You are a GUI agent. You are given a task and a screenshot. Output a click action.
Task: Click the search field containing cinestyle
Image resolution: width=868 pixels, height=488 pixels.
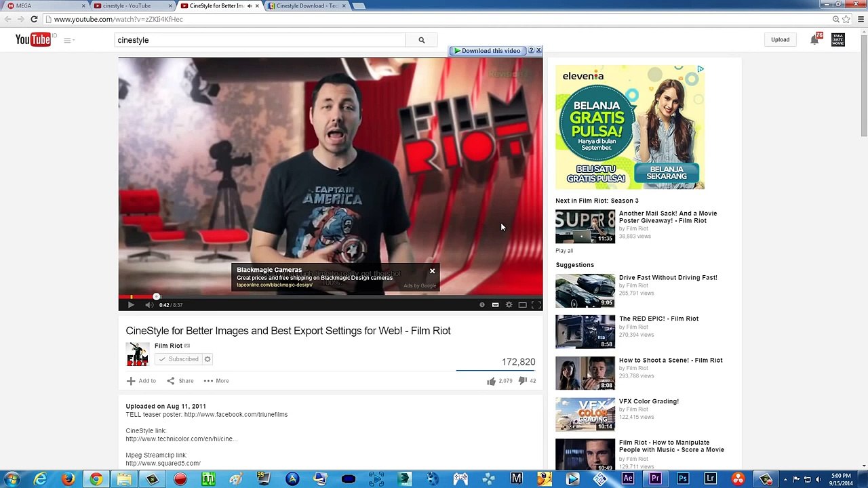(x=260, y=40)
